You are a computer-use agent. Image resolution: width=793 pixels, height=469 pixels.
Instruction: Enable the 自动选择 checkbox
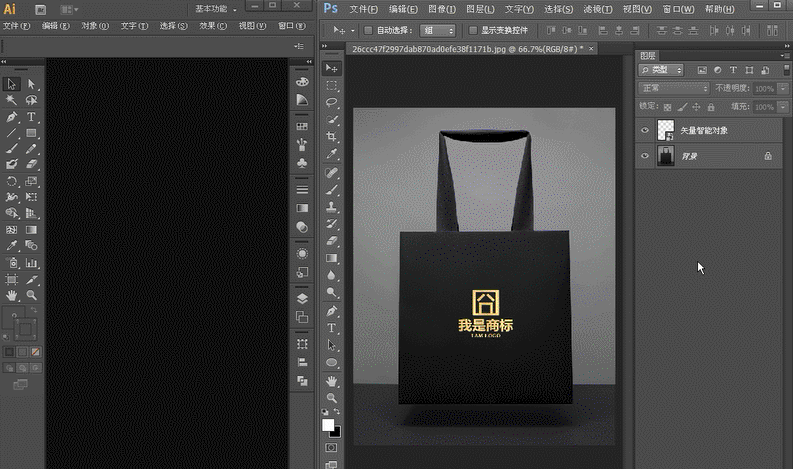tap(369, 30)
